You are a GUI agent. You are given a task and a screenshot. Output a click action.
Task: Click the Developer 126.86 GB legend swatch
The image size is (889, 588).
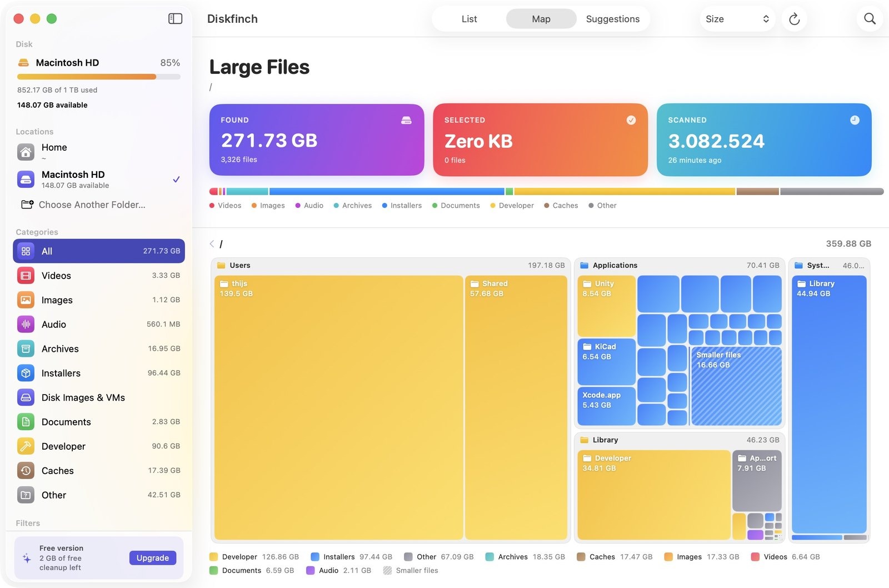213,557
